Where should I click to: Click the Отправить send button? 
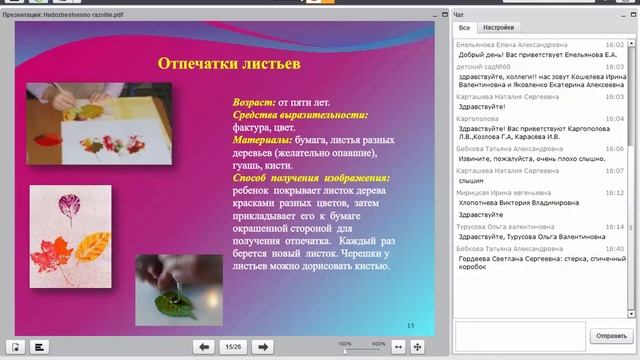[x=611, y=336]
